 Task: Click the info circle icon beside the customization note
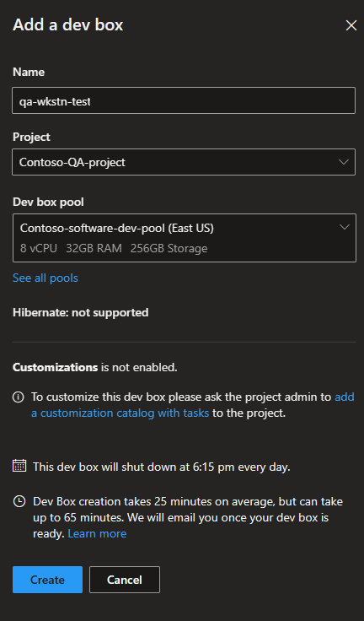(x=19, y=397)
